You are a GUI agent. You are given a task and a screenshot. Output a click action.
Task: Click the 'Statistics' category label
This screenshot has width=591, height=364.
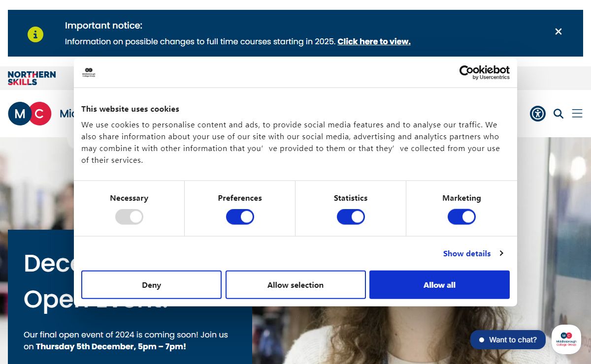coord(351,198)
